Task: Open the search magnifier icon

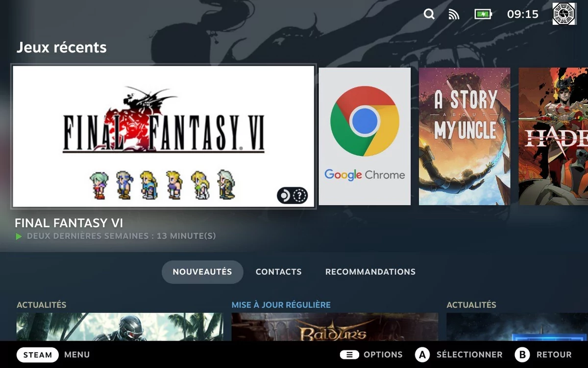Action: pyautogui.click(x=429, y=14)
